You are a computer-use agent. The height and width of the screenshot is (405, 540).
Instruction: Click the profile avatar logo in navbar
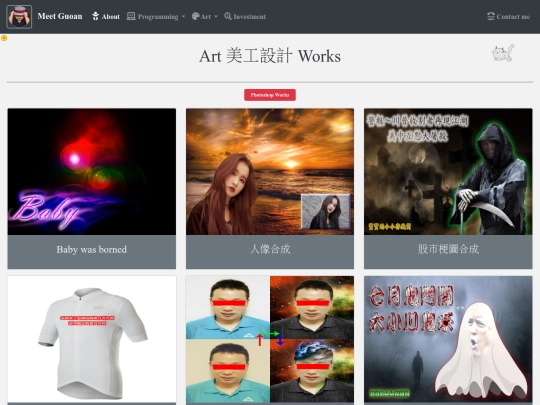click(19, 17)
